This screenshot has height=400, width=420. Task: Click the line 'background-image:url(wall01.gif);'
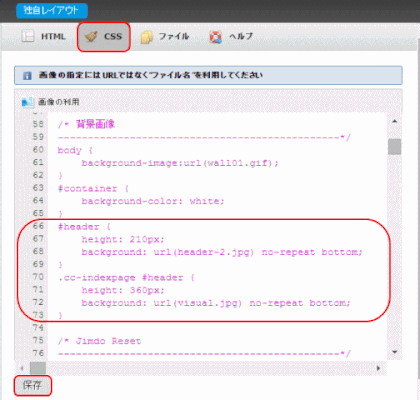180,163
